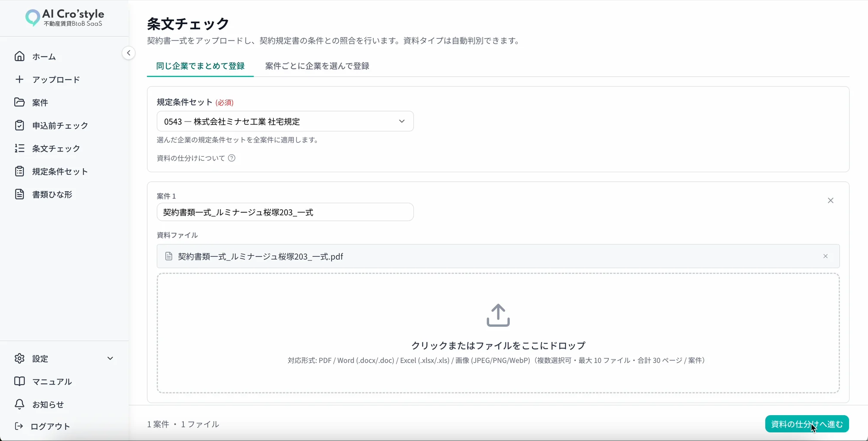This screenshot has height=441, width=868.
Task: Open 書類ひな形 sidebar item
Action: 52,194
